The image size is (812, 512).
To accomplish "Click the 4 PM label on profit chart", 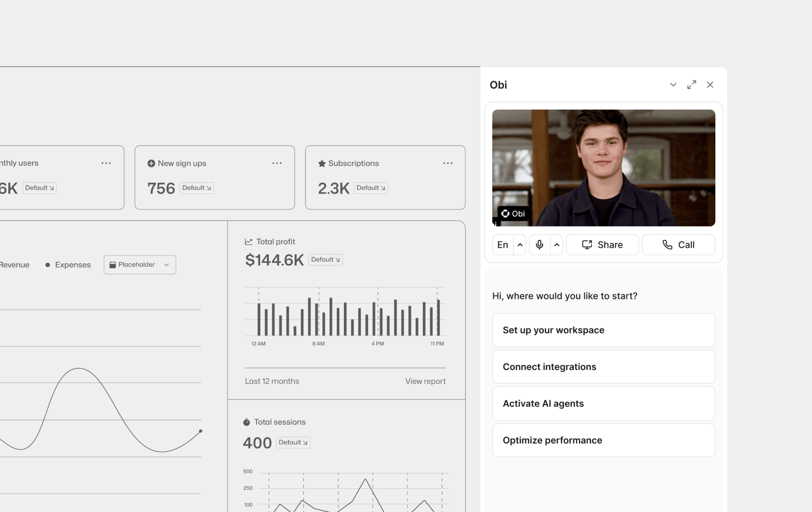I will click(377, 344).
